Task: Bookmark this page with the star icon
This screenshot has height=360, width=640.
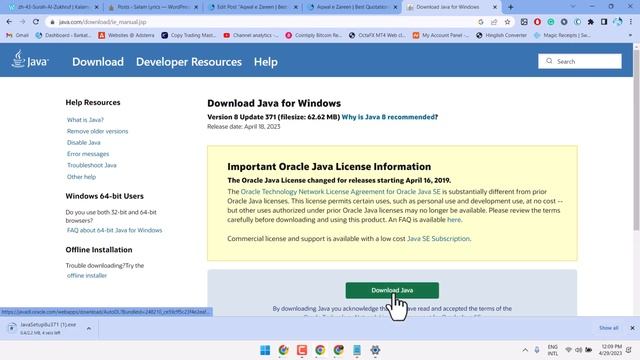Action: pyautogui.click(x=507, y=22)
